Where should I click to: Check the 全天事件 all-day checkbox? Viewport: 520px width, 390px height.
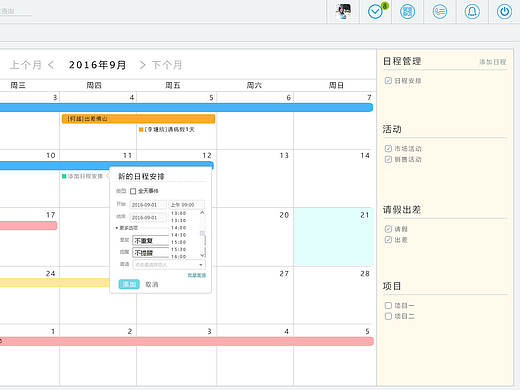click(x=133, y=191)
